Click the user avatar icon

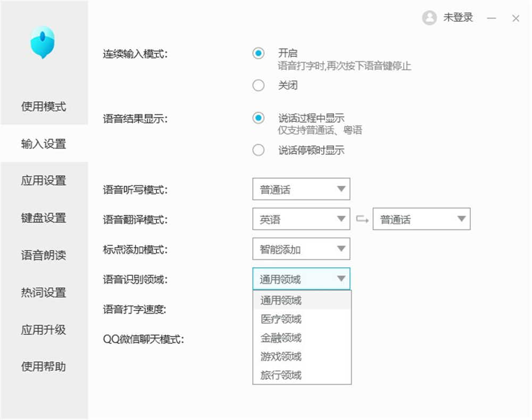(x=429, y=18)
